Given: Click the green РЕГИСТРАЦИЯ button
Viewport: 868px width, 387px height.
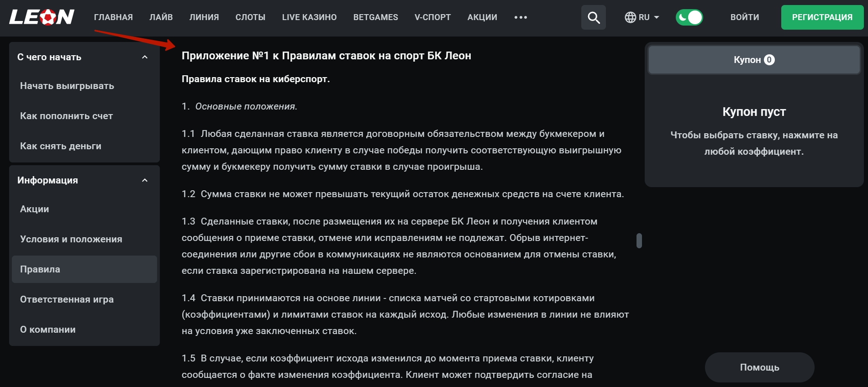Looking at the screenshot, I should (x=822, y=17).
